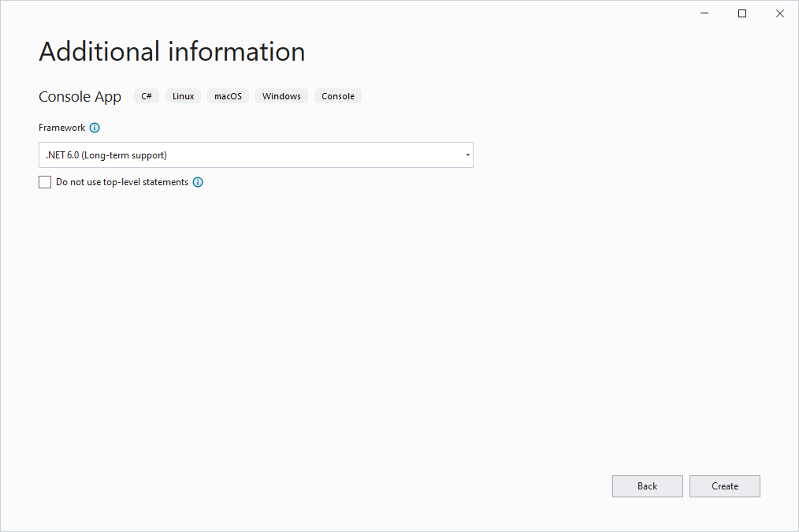799x532 pixels.
Task: Click the info icon next to top-level statements
Action: click(x=198, y=182)
